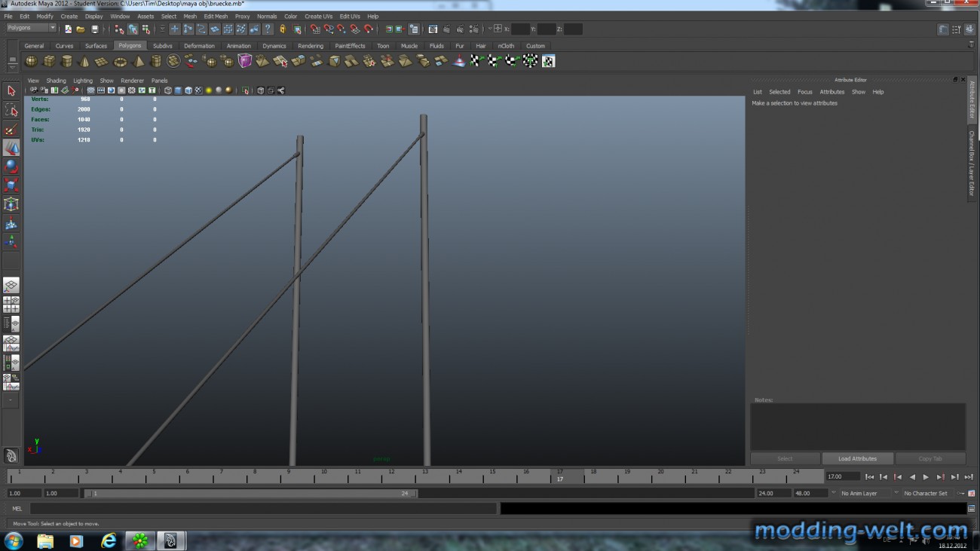This screenshot has height=551, width=980.
Task: Click the current frame field showing 17.00
Action: 842,476
